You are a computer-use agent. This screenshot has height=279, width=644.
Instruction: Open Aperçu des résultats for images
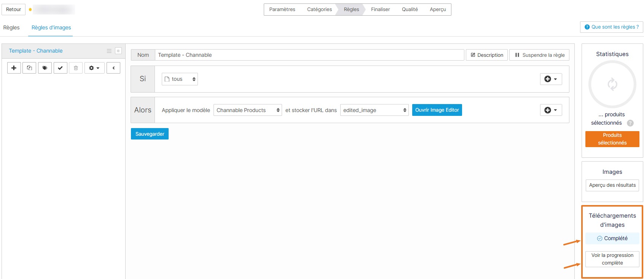[612, 185]
